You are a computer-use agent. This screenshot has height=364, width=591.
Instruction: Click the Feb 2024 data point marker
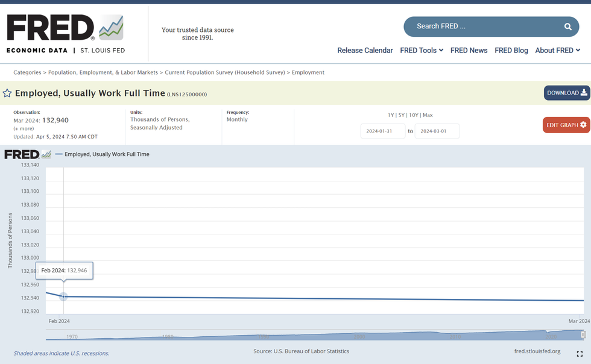click(63, 297)
